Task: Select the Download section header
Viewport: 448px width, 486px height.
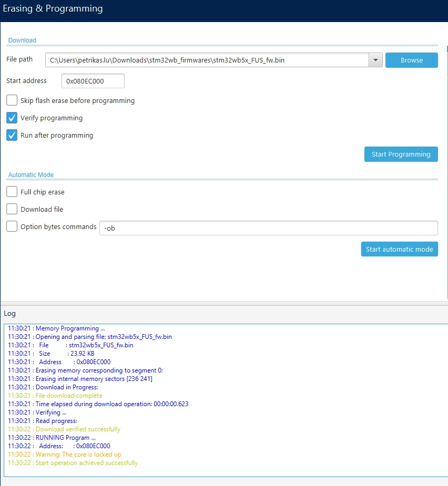Action: (x=22, y=40)
